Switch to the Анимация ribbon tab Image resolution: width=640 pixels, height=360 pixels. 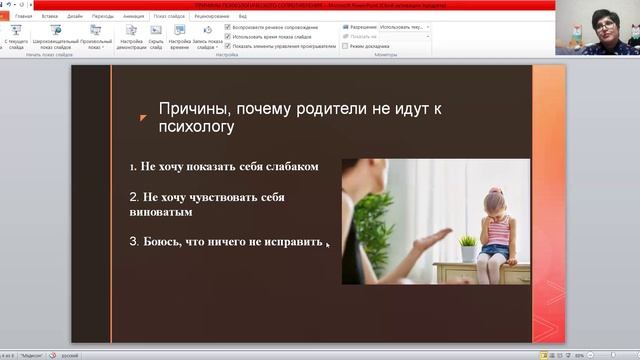(134, 16)
